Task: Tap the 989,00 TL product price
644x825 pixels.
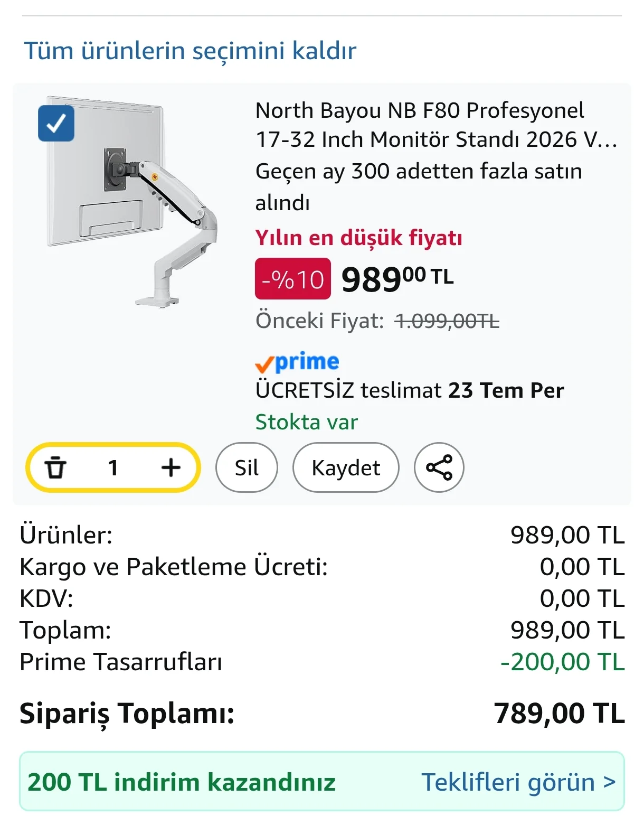Action: (x=397, y=279)
